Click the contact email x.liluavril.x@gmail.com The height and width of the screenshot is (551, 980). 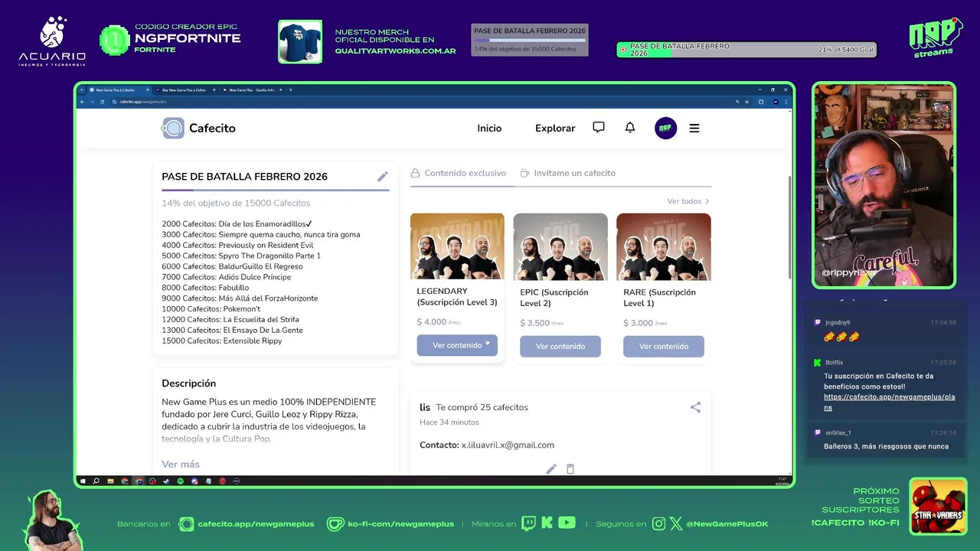(x=508, y=445)
